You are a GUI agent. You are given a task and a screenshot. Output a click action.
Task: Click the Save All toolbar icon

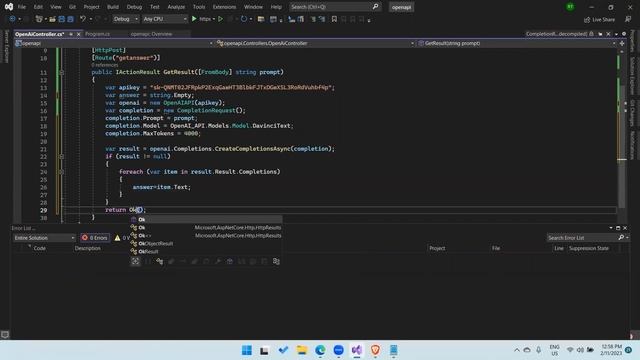[x=71, y=19]
